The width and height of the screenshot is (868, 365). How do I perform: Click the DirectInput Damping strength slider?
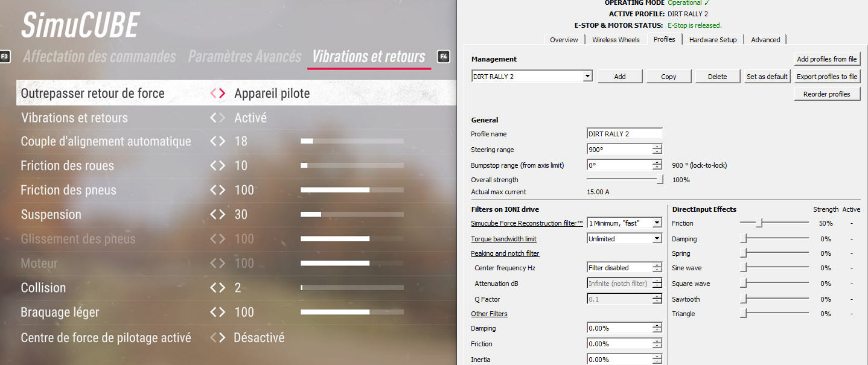(x=774, y=239)
